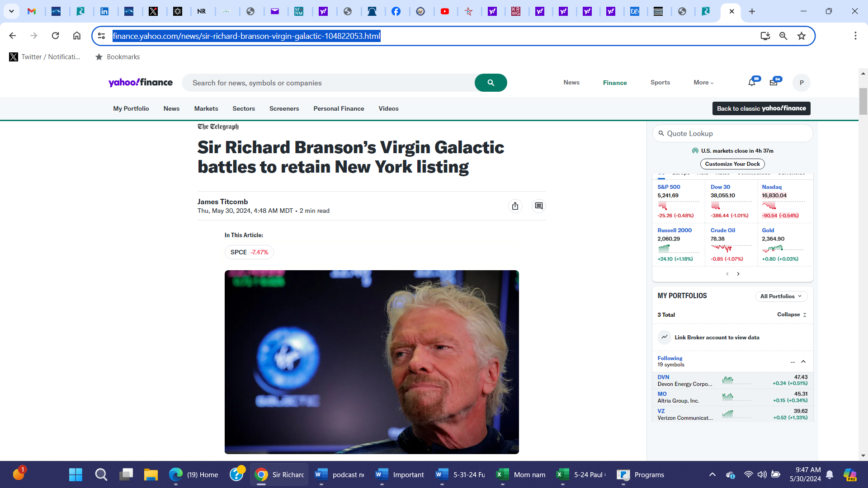Viewport: 868px width, 488px height.
Task: Open the Yahoo mail envelope icon
Action: (774, 83)
